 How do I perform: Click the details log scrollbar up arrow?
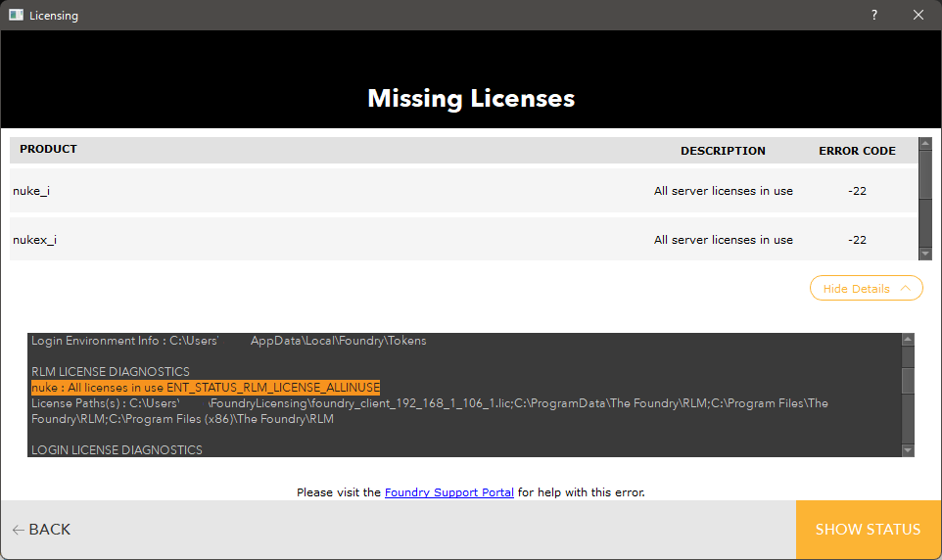(x=908, y=340)
